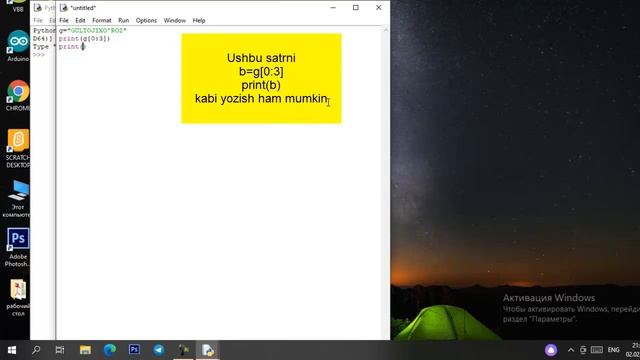Switch to Python IDLE editor taskbar icon
Viewport: 640px width, 360px height.
(208, 350)
